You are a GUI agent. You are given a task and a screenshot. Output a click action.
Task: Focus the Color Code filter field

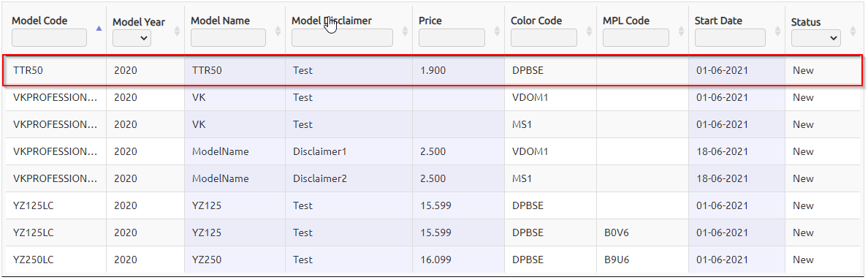[x=544, y=37]
